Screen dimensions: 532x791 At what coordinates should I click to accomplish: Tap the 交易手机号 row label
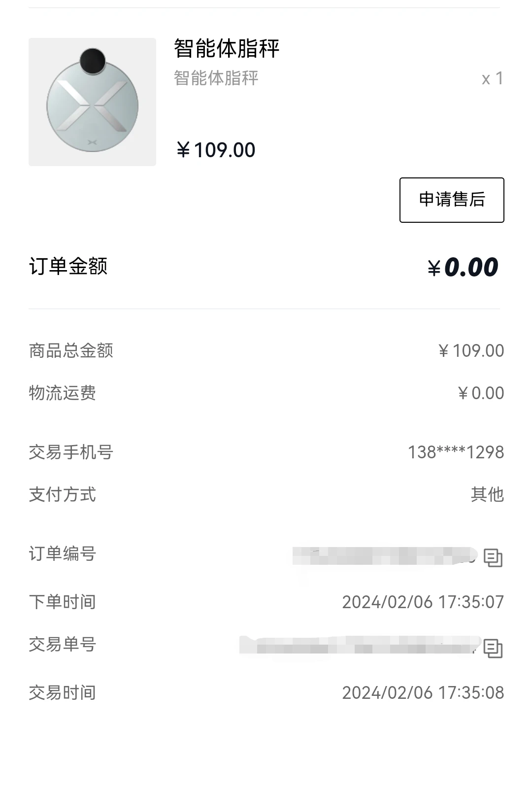pos(71,452)
